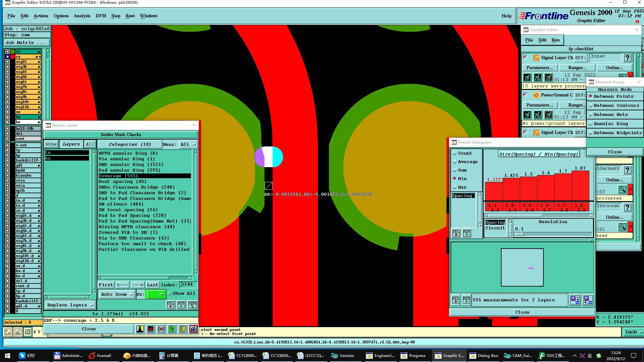Image resolution: width=644 pixels, height=362 pixels.
Task: Click the histogram icon in Results viewer
Action: click(x=193, y=329)
